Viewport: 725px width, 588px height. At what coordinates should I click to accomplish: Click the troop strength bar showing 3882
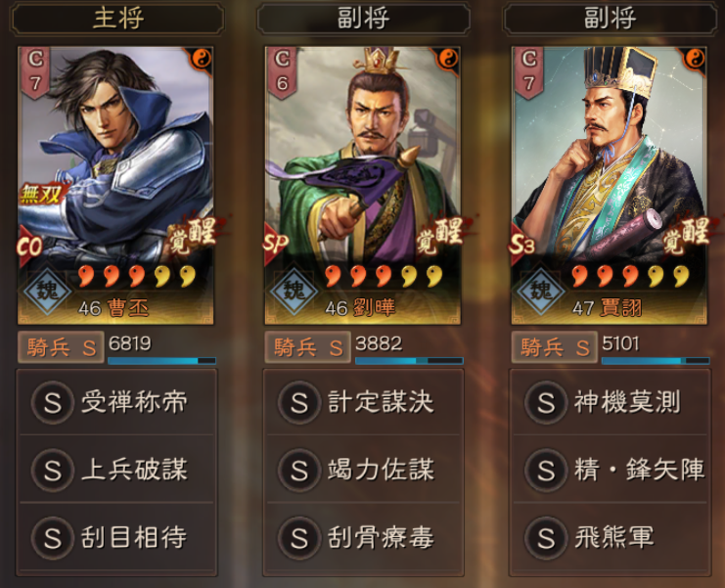[x=409, y=361]
